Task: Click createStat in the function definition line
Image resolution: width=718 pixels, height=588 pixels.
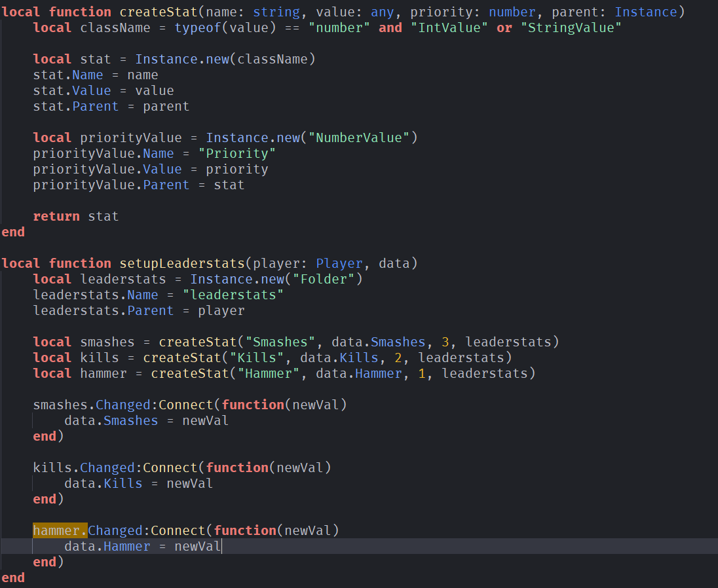Action: point(159,12)
